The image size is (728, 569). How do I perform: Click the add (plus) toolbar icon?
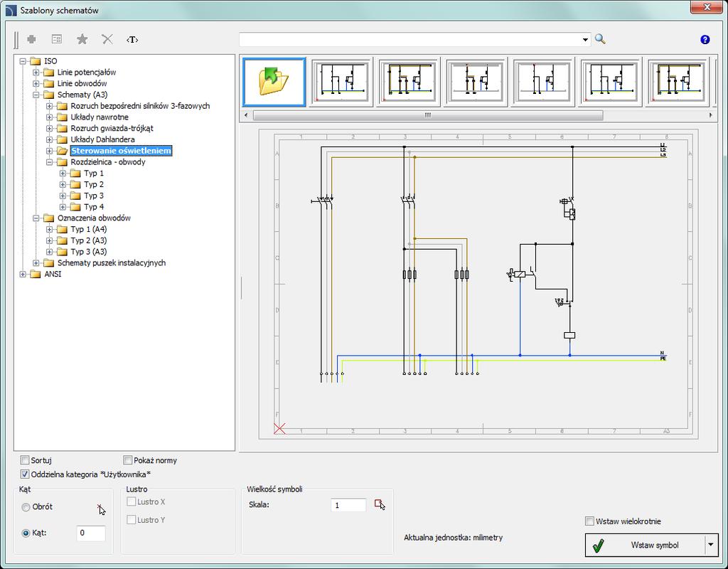coord(31,40)
